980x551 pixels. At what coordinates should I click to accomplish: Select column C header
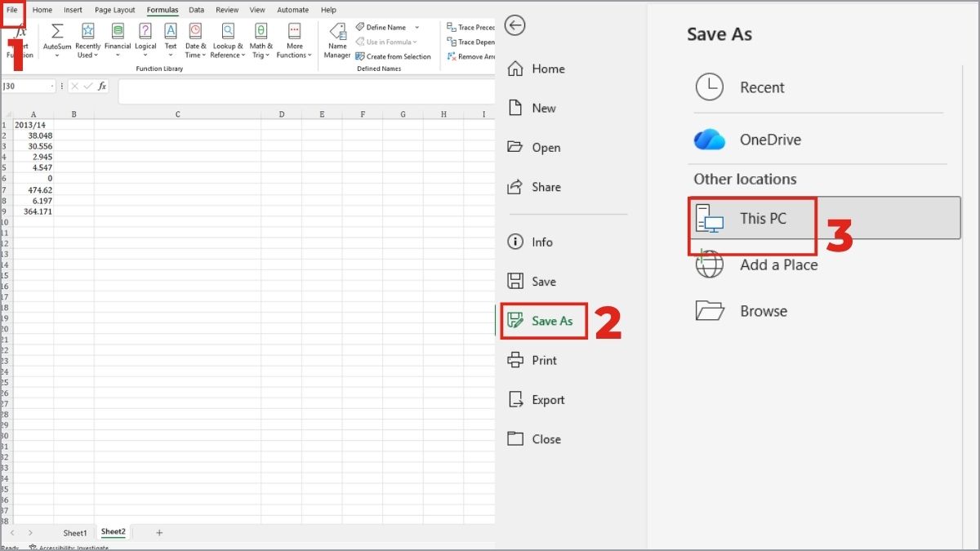(x=178, y=114)
